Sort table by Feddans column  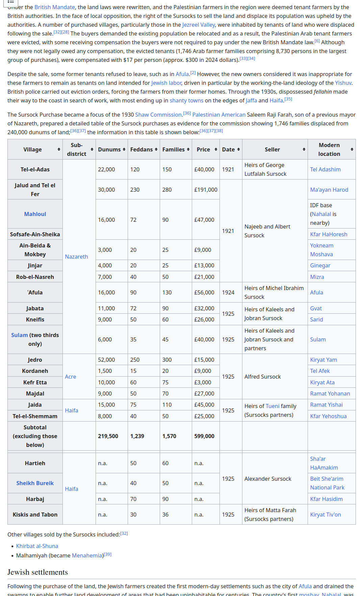144,149
